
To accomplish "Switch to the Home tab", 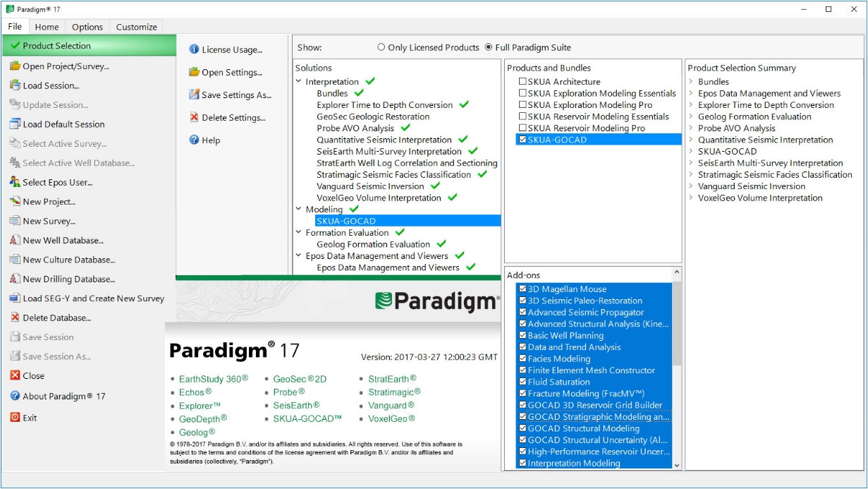I will (47, 27).
